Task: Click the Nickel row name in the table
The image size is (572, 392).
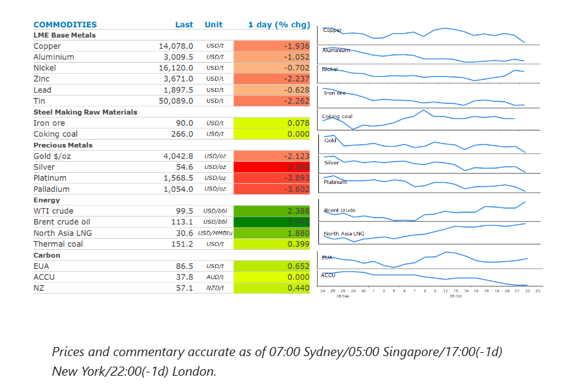Action: [x=44, y=68]
